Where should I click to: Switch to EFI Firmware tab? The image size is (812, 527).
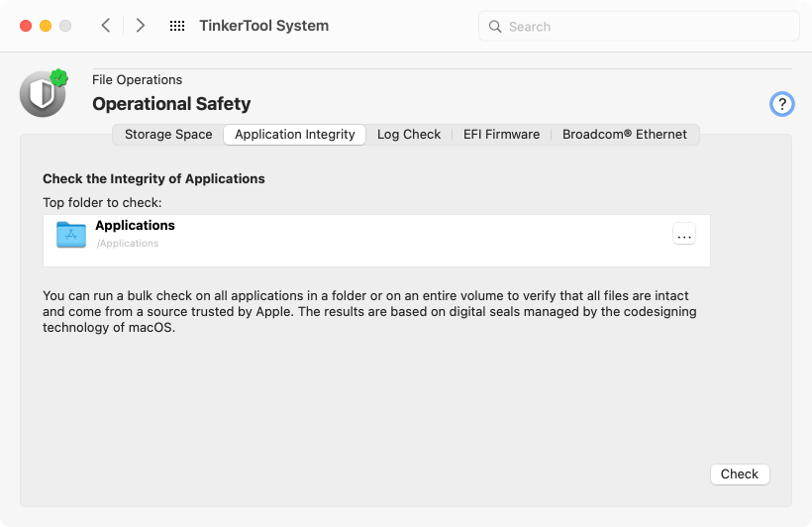pyautogui.click(x=501, y=134)
